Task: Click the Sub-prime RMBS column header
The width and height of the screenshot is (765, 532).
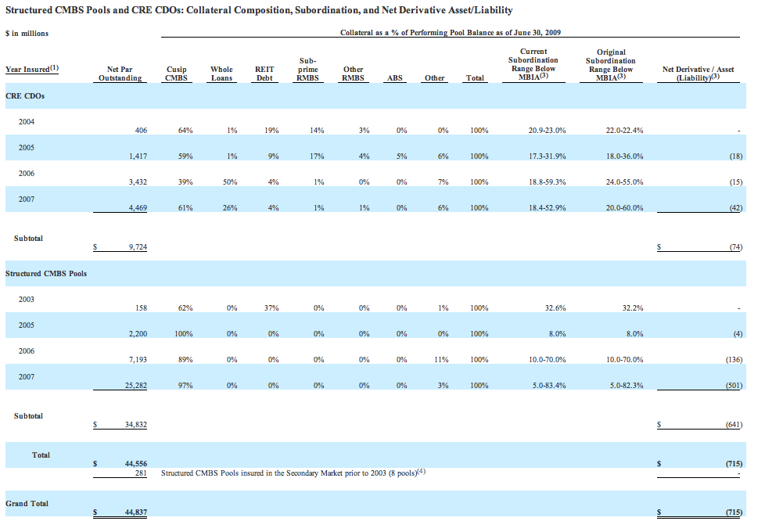Action: tap(307, 69)
